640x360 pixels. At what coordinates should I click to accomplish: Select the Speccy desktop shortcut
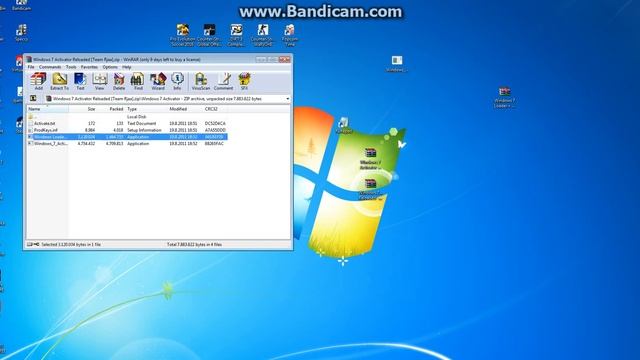pyautogui.click(x=21, y=33)
